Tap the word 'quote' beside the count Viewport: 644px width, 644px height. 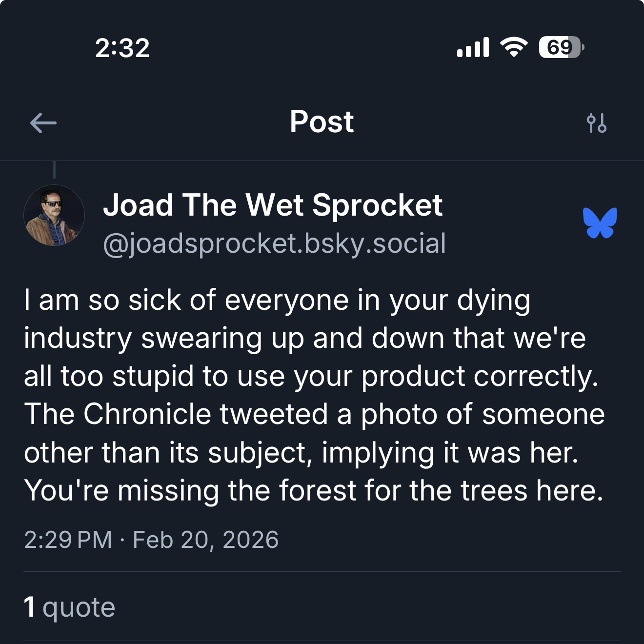pyautogui.click(x=79, y=607)
